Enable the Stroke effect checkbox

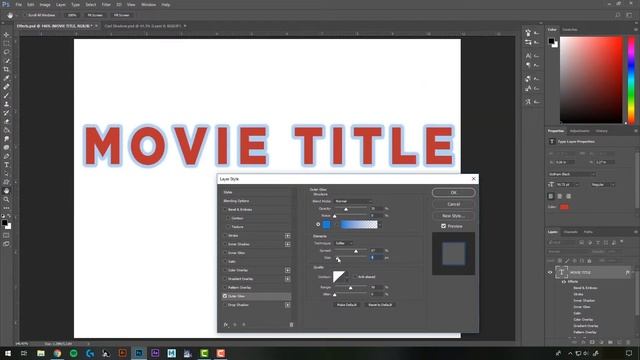tap(225, 236)
